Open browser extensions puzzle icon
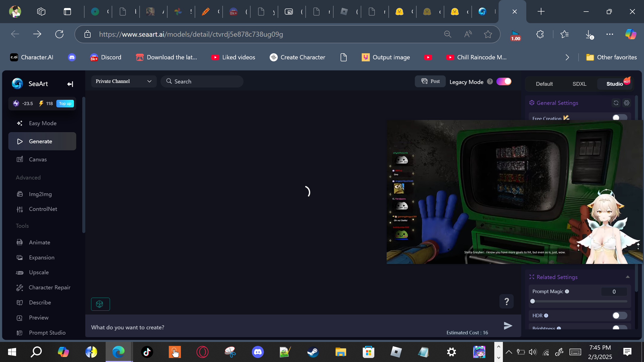Image resolution: width=644 pixels, height=362 pixels. tap(540, 34)
